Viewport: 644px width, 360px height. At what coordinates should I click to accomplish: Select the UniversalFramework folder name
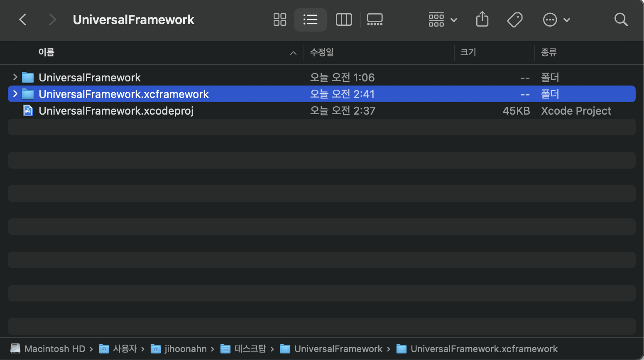tap(90, 78)
